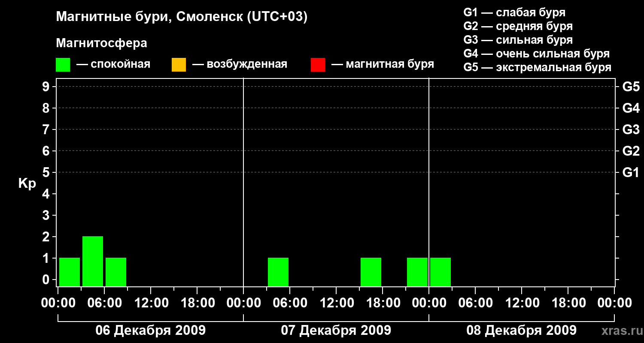Click the '08 Декабря 2009' date label

(522, 331)
